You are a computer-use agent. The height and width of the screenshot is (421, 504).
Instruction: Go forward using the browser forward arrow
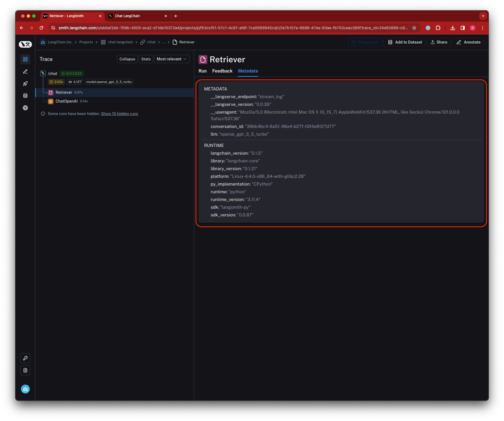(x=31, y=28)
